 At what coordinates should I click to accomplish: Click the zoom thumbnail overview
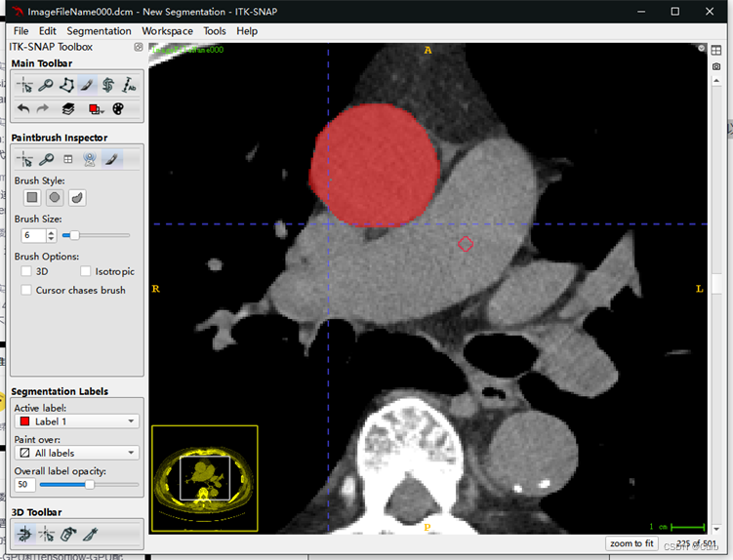click(205, 479)
